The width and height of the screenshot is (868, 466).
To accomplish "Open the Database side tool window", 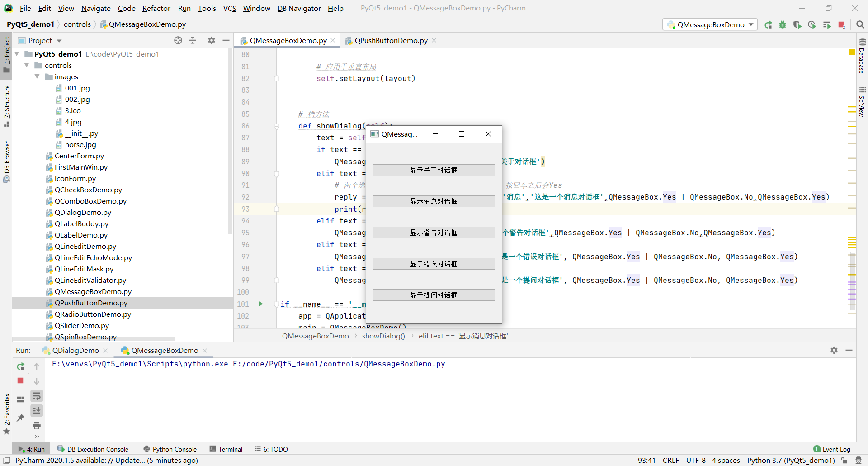I will click(x=862, y=56).
